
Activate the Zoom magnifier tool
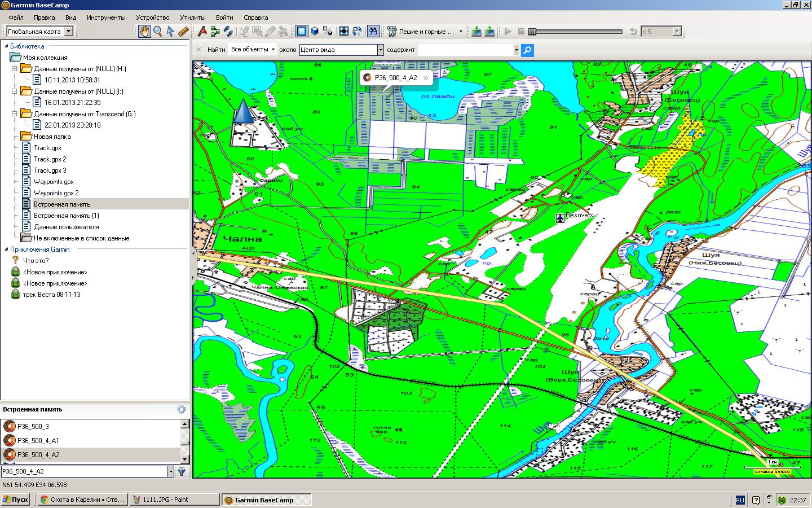157,32
